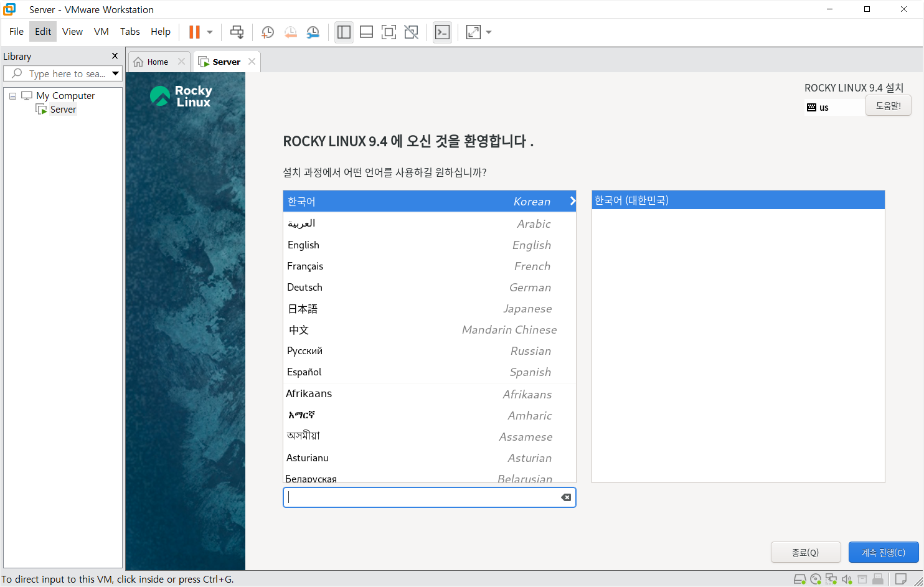Enter full screen mode icon

(389, 32)
